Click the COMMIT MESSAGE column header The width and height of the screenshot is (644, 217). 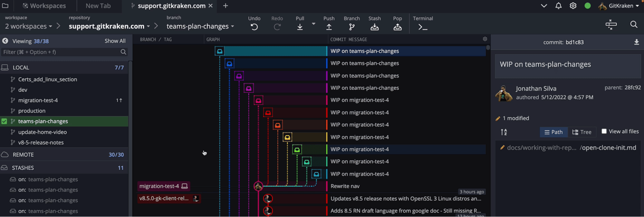click(x=349, y=40)
